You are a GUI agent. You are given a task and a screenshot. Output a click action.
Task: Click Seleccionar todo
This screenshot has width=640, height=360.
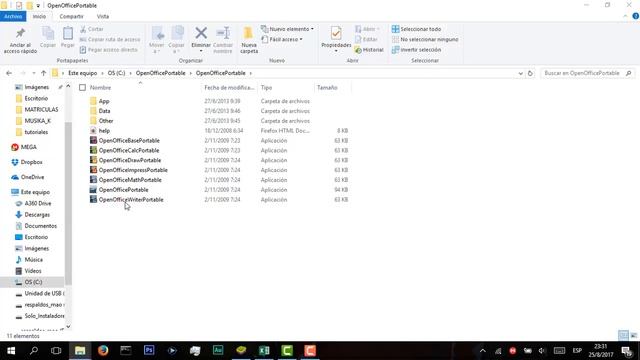coord(416,29)
